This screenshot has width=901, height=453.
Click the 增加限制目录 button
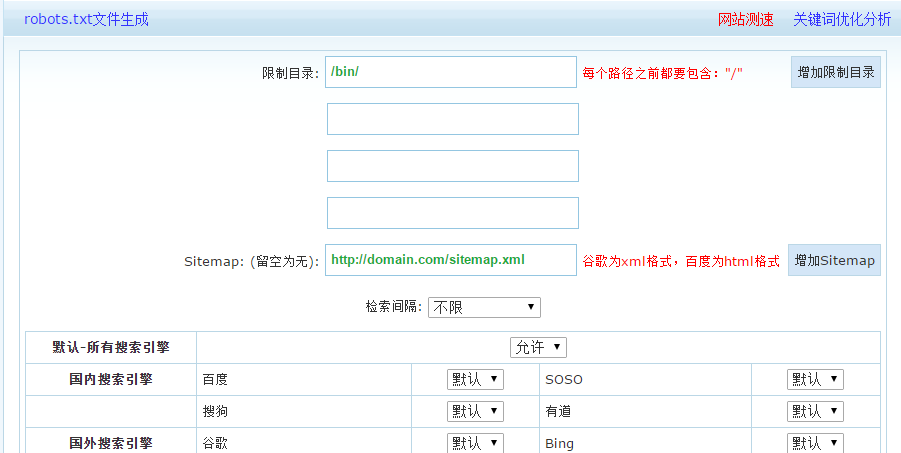(835, 72)
